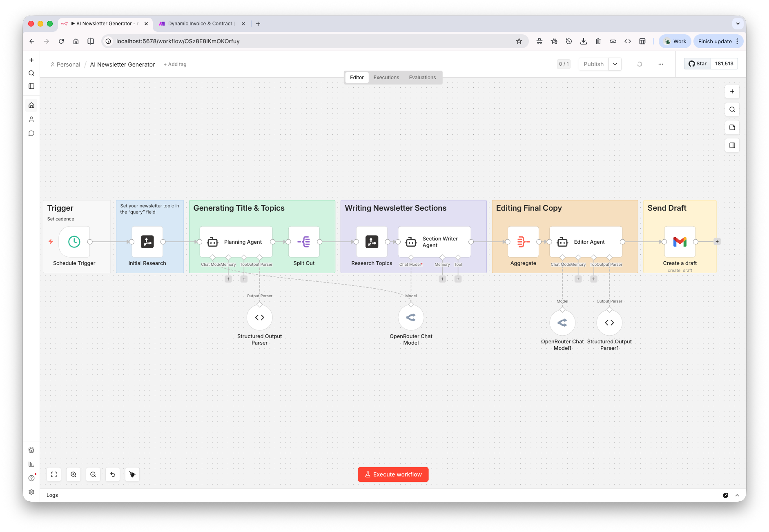Click the add node plus icon top right
The width and height of the screenshot is (769, 532).
point(732,91)
